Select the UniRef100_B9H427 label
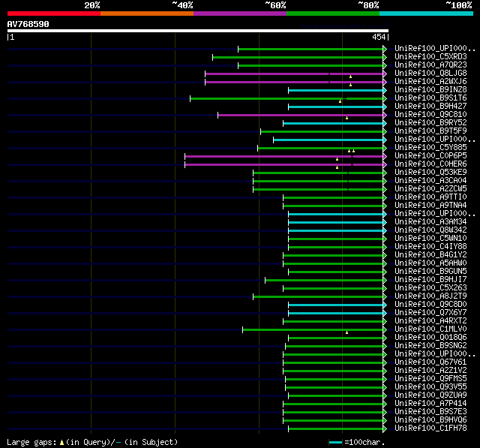This screenshot has width=480, height=448. pyautogui.click(x=430, y=107)
